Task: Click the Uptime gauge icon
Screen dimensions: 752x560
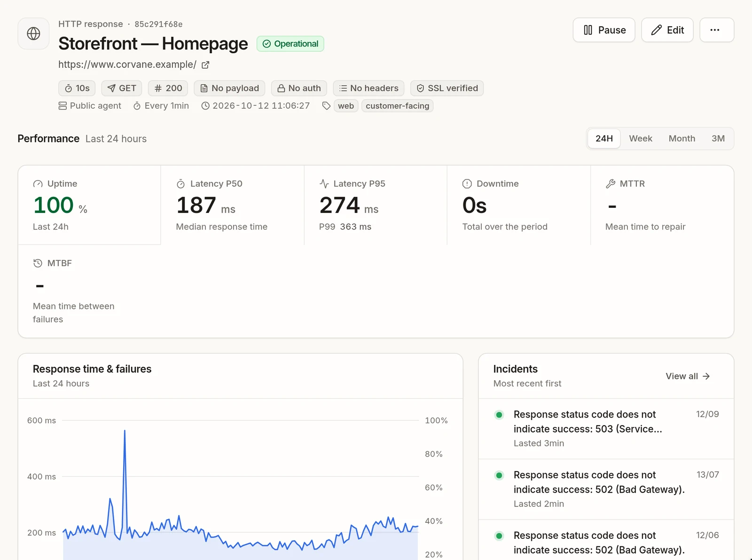Action: tap(38, 184)
